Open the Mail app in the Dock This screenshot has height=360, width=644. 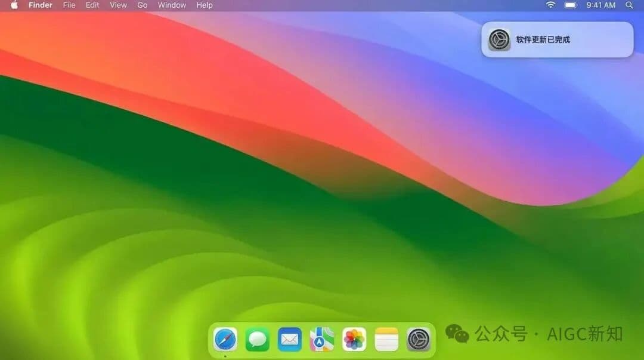tap(289, 339)
